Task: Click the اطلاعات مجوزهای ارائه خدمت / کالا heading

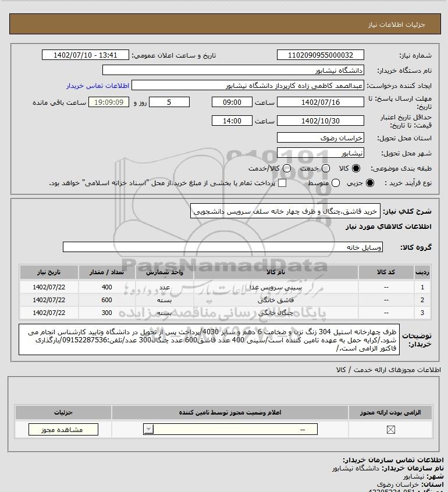Action: click(x=388, y=370)
